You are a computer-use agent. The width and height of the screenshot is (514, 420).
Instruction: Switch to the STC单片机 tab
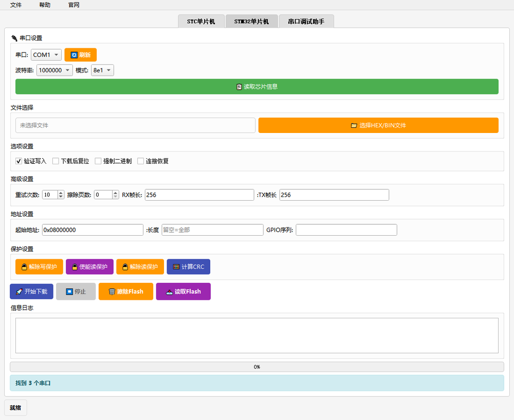pos(201,22)
